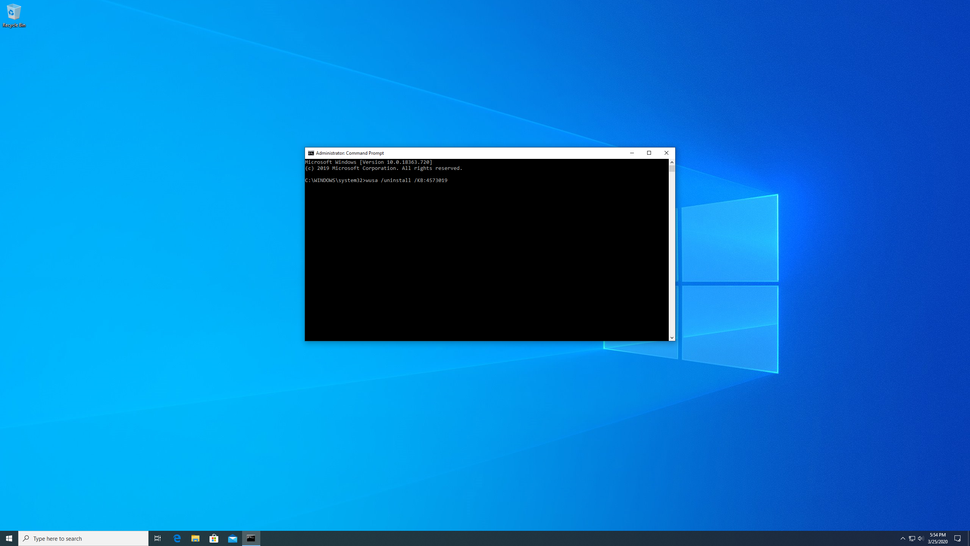Click Show desktop strip at taskbar end

pos(968,539)
